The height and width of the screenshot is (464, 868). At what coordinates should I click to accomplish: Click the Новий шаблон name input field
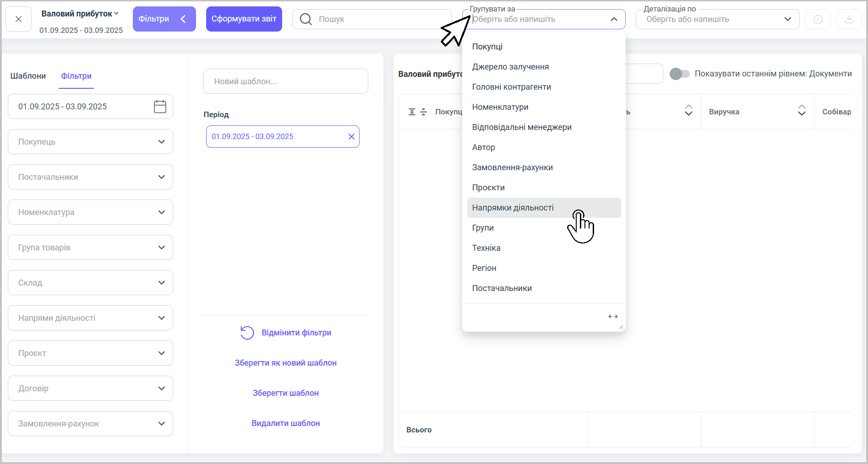coord(285,81)
